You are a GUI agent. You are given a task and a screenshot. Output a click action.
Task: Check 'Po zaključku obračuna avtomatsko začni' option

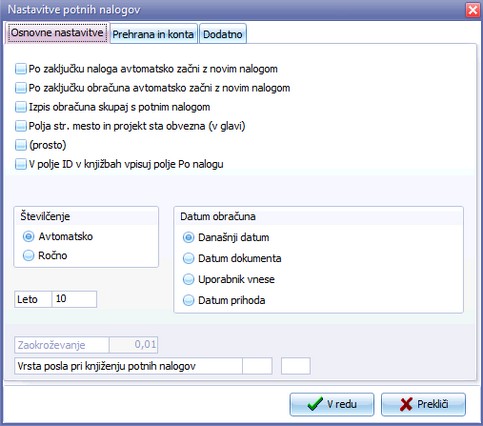tap(21, 88)
